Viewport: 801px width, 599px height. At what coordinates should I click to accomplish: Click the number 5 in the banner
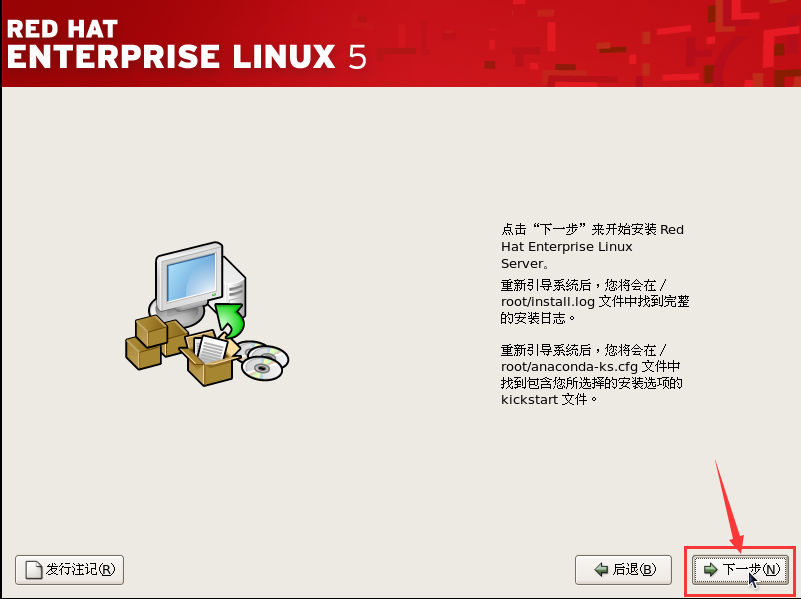tap(357, 57)
